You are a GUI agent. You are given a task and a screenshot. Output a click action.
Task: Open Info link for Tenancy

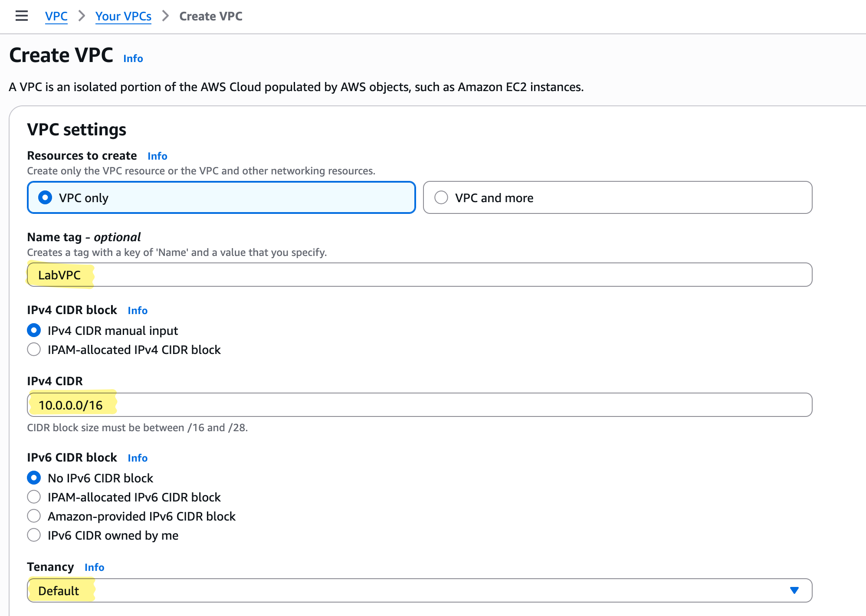point(94,567)
